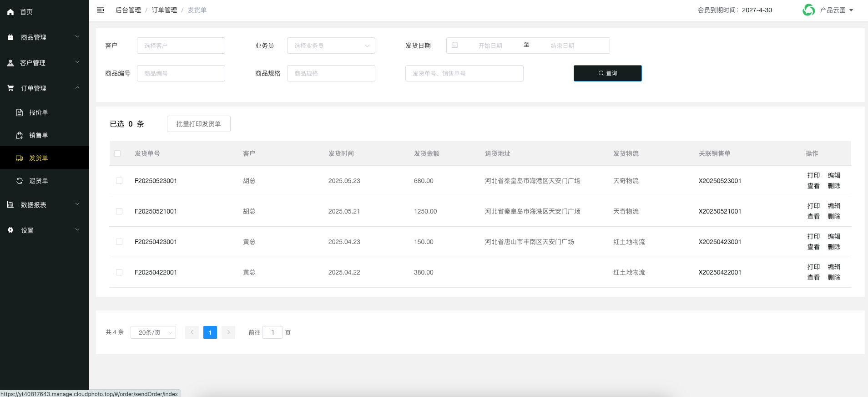Image resolution: width=868 pixels, height=397 pixels.
Task: Click the product management bag icon
Action: coord(10,37)
